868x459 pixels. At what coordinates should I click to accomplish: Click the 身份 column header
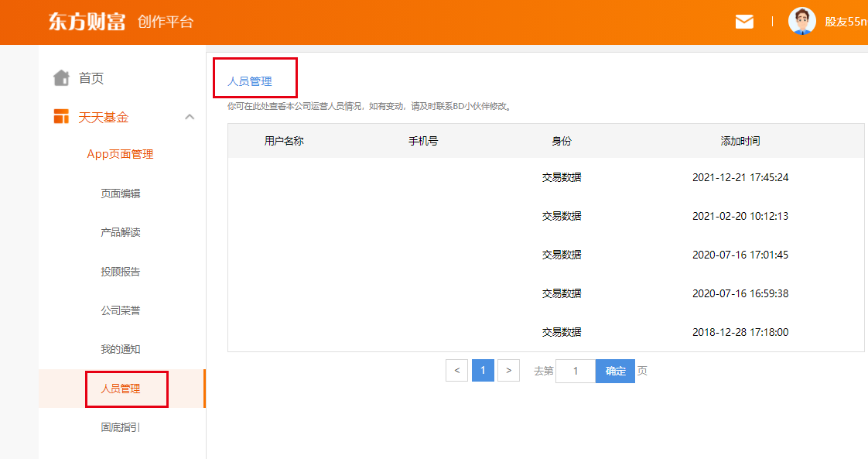[562, 141]
